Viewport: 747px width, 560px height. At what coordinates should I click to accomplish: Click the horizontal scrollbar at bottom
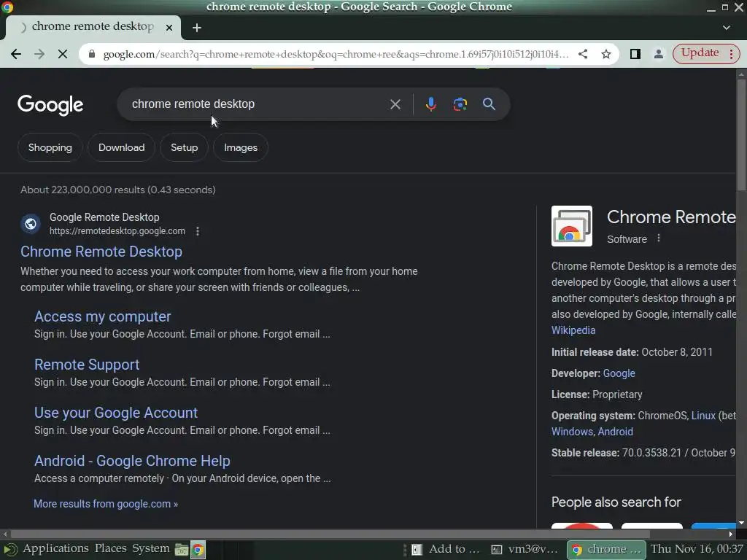pyautogui.click(x=330, y=534)
